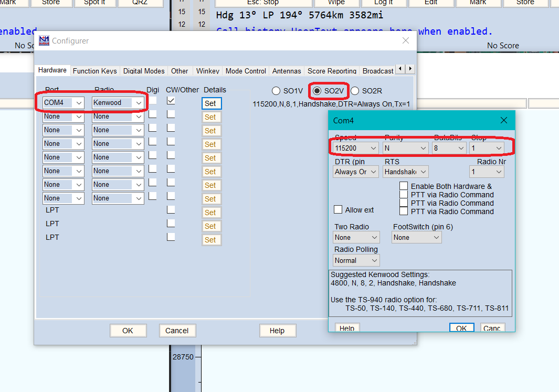Click the Log It button in background window
This screenshot has height=392, width=559.
[x=384, y=3]
